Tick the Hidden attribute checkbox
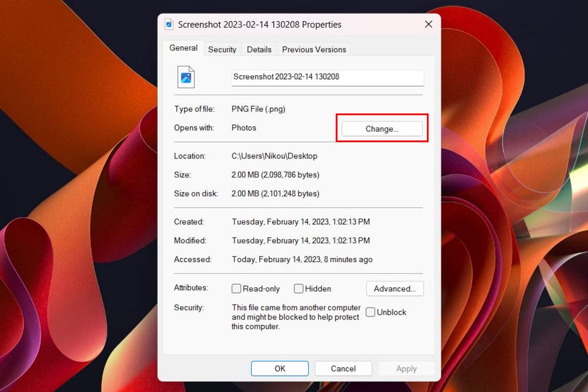 coord(298,289)
